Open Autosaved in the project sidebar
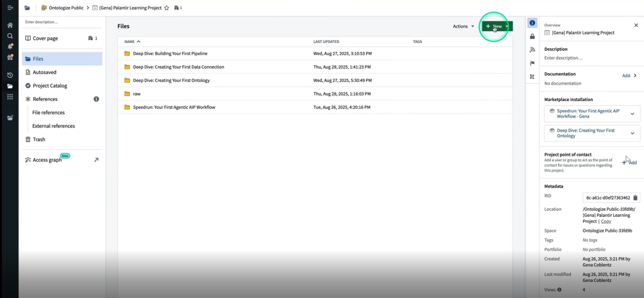This screenshot has width=644, height=298. pyautogui.click(x=62, y=72)
